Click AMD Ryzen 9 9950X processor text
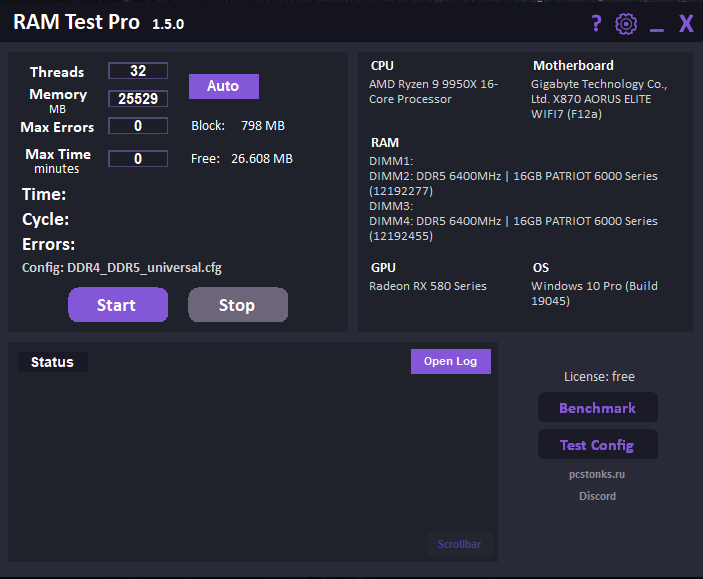 [433, 91]
